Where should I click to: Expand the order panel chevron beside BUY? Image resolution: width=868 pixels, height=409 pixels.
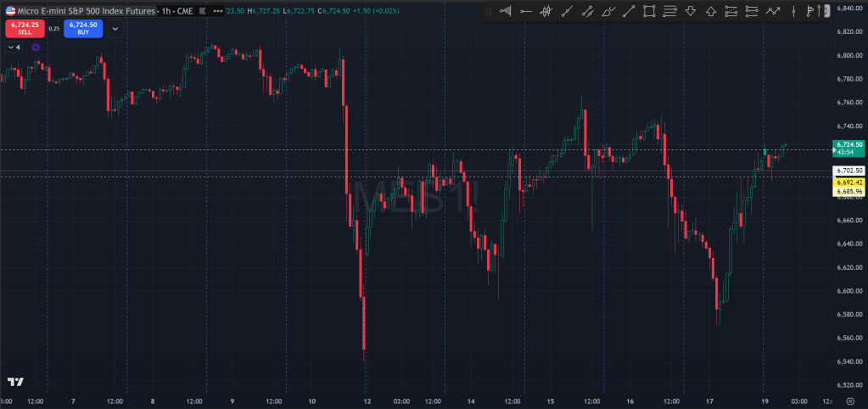click(x=115, y=28)
